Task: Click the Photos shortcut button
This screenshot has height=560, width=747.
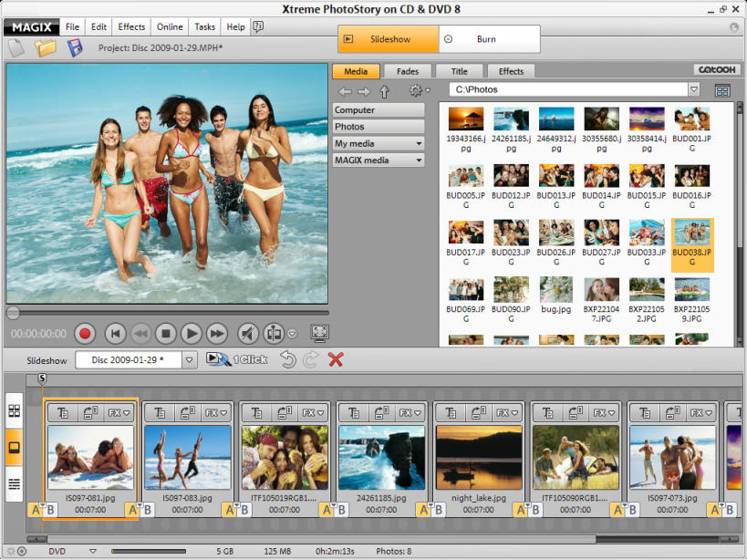Action: tap(379, 127)
